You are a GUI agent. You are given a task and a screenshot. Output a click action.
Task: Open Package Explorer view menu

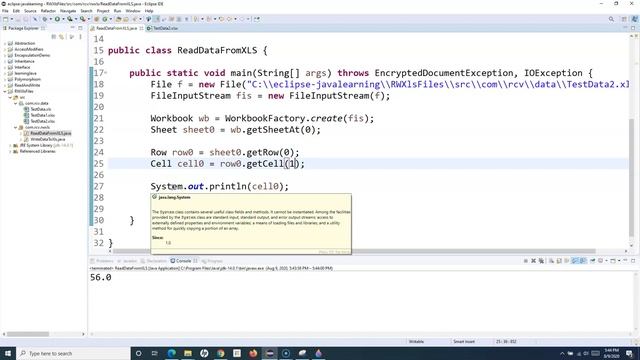[x=80, y=37]
